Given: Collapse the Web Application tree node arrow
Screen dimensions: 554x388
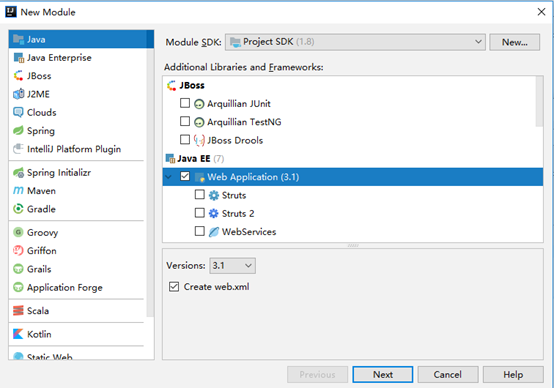Looking at the screenshot, I should [x=169, y=177].
